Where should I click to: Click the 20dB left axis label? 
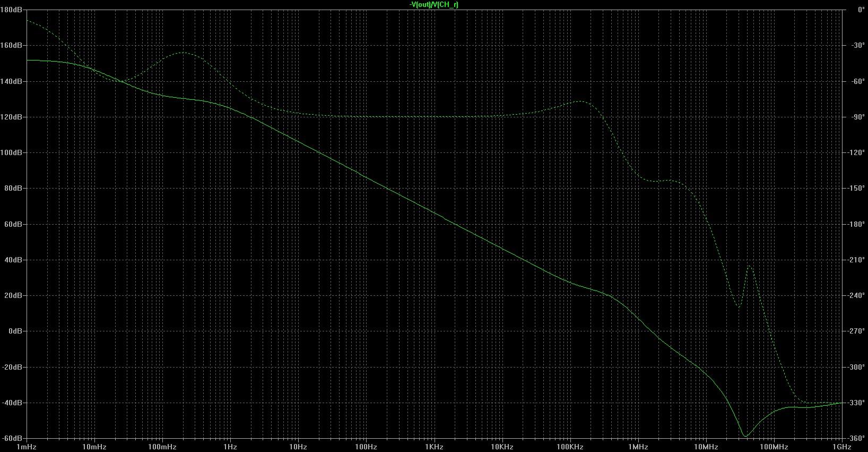click(x=13, y=295)
